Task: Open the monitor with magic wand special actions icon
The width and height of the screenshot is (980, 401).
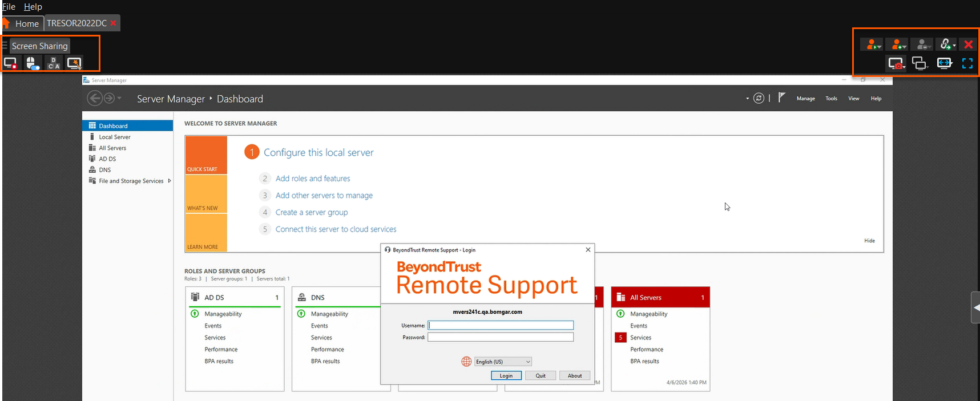Action: 74,63
